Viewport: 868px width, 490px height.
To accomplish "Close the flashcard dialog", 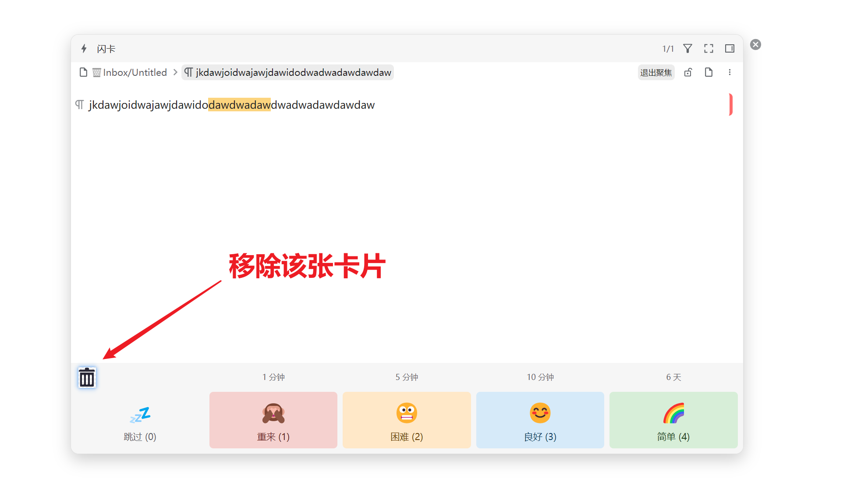I will (755, 45).
